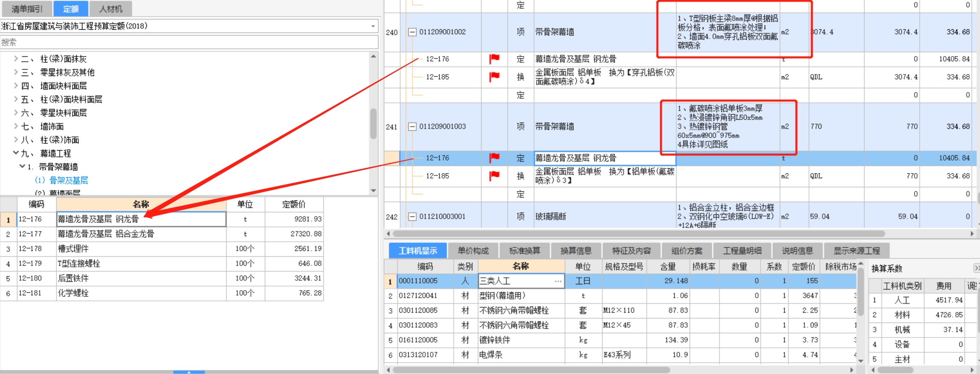Switch to the 清单指引 tab

point(27,9)
